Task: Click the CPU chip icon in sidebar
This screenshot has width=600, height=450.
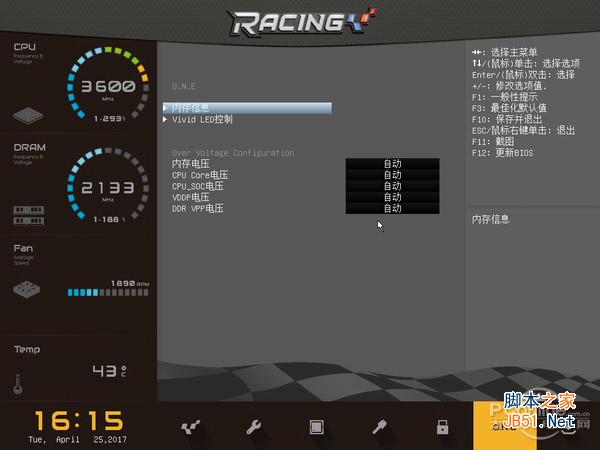Action: 28,116
